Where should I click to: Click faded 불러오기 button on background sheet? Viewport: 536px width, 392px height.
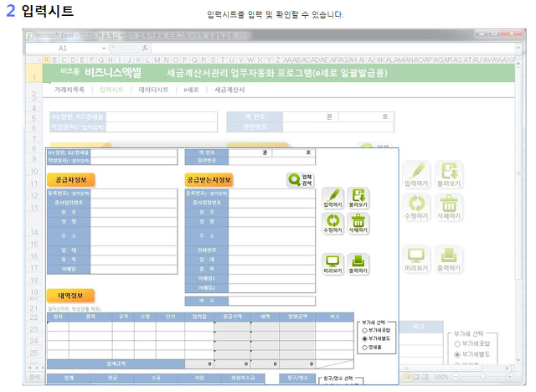(x=449, y=174)
